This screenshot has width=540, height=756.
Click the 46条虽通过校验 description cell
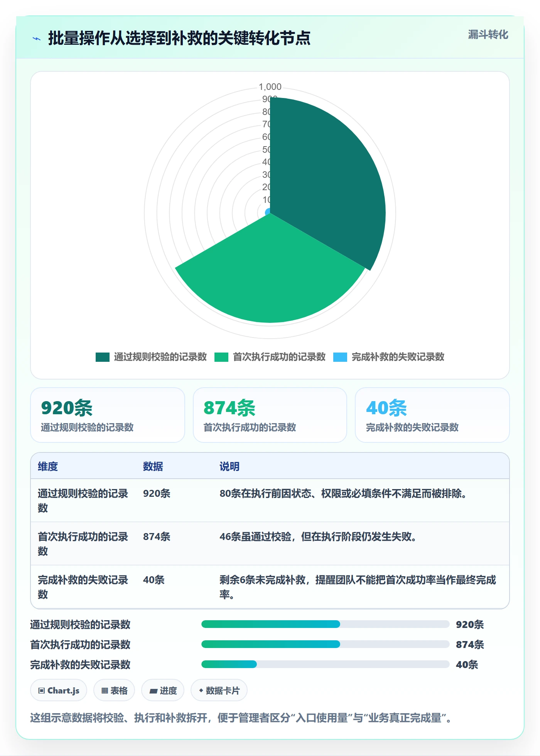click(318, 537)
